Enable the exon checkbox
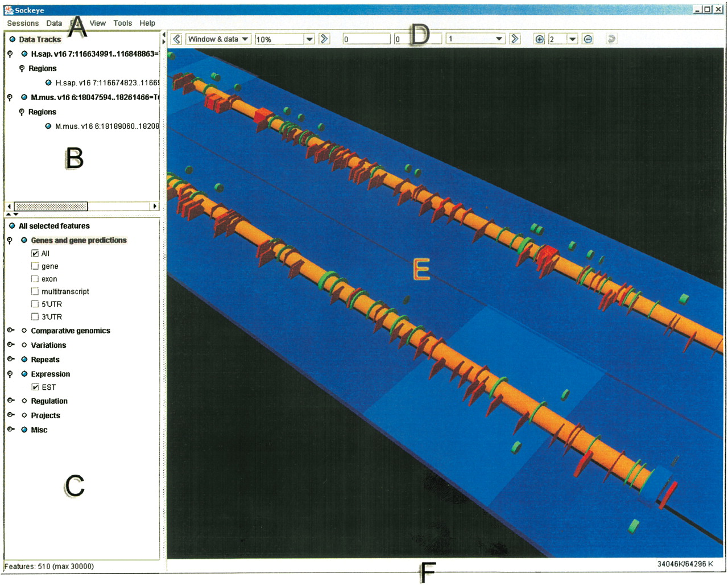728x585 pixels. 35,279
